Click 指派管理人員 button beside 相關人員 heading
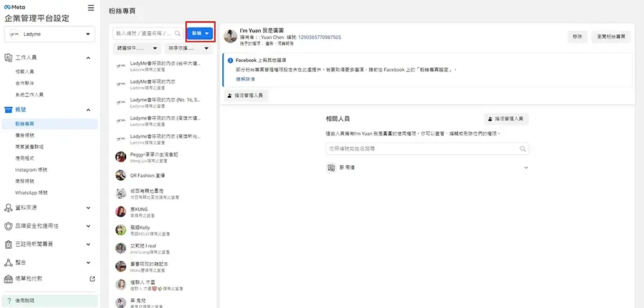The image size is (644, 308). pyautogui.click(x=506, y=119)
